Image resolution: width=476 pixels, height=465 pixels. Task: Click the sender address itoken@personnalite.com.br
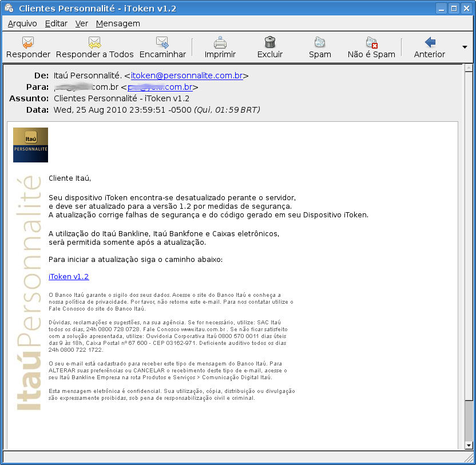coord(187,75)
